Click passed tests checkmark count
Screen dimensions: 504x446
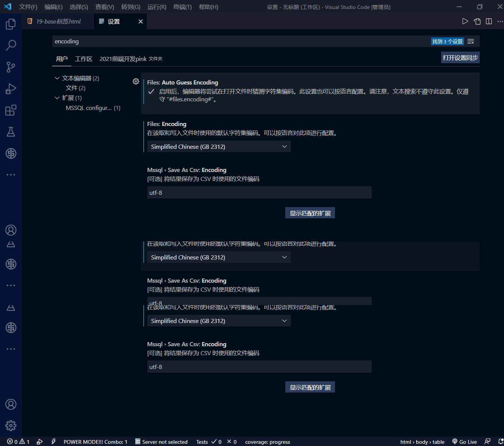tap(216, 442)
